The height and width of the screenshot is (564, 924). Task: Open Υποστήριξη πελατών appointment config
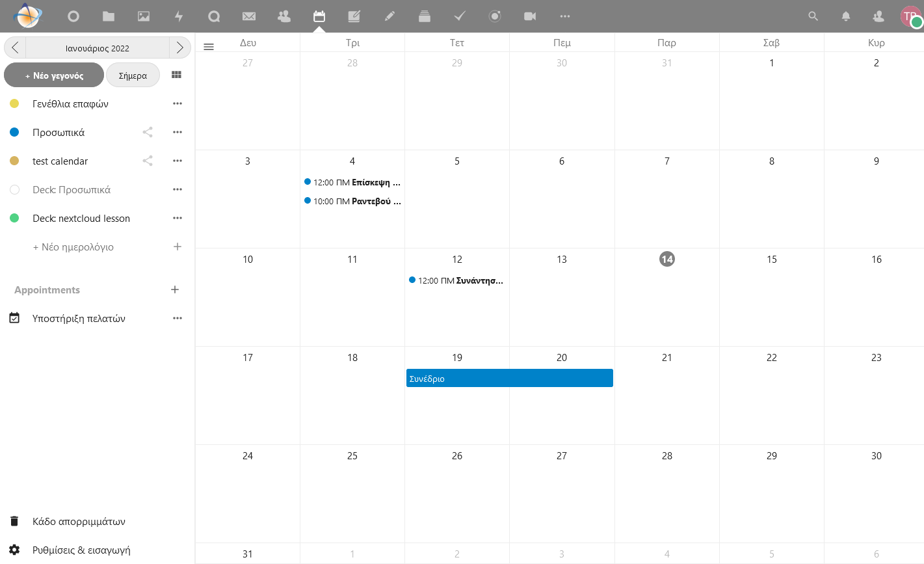79,319
